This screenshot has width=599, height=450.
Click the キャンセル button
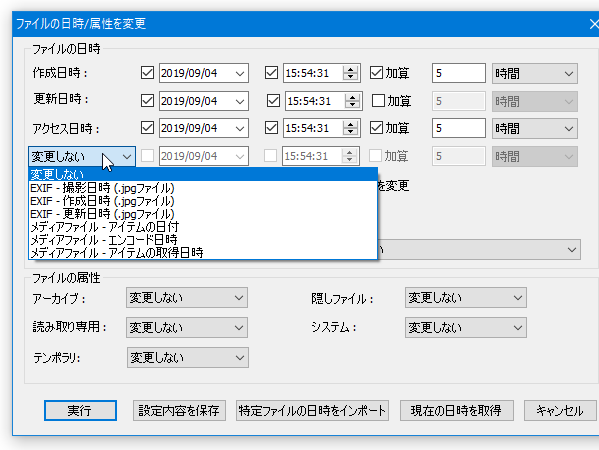click(x=560, y=411)
